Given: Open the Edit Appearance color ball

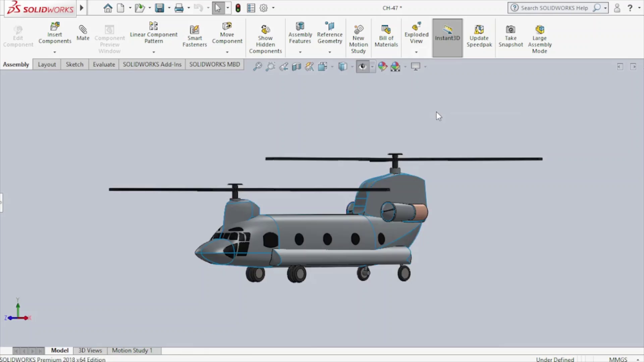Looking at the screenshot, I should click(x=382, y=66).
